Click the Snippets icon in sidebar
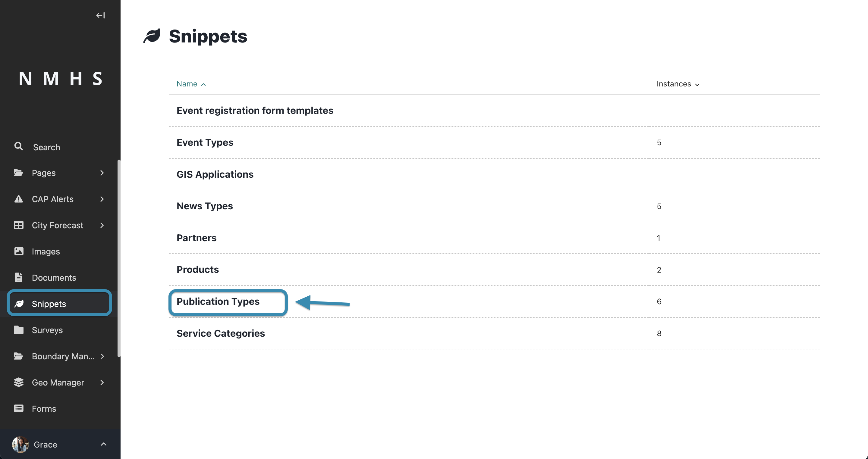 19,303
